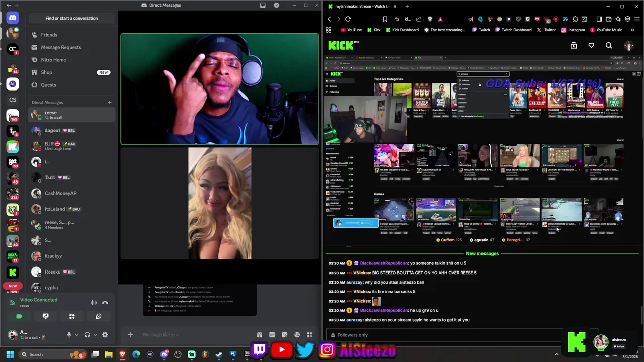Open the Windows Start menu
The height and width of the screenshot is (362, 644).
click(10, 354)
